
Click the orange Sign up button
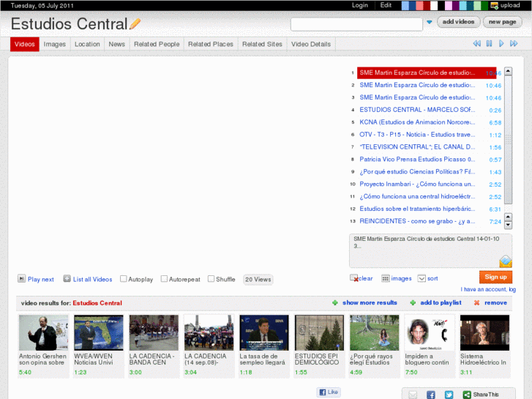coord(495,277)
